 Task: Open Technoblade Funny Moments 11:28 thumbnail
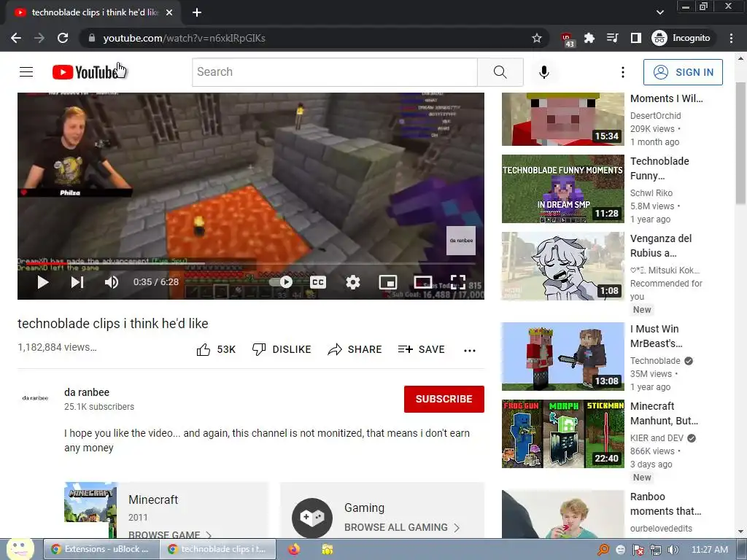click(x=562, y=189)
